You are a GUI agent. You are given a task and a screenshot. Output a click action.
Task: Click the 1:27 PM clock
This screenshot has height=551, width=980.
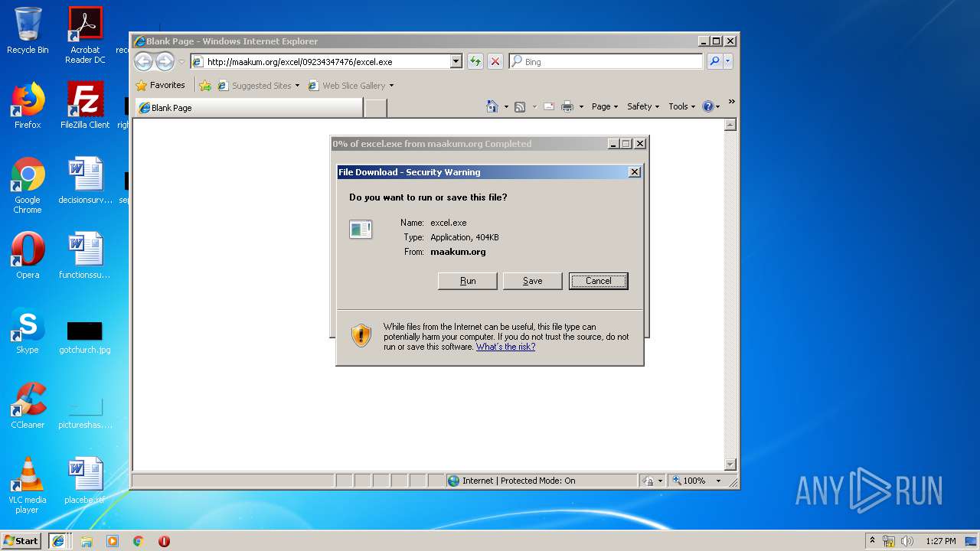click(940, 541)
